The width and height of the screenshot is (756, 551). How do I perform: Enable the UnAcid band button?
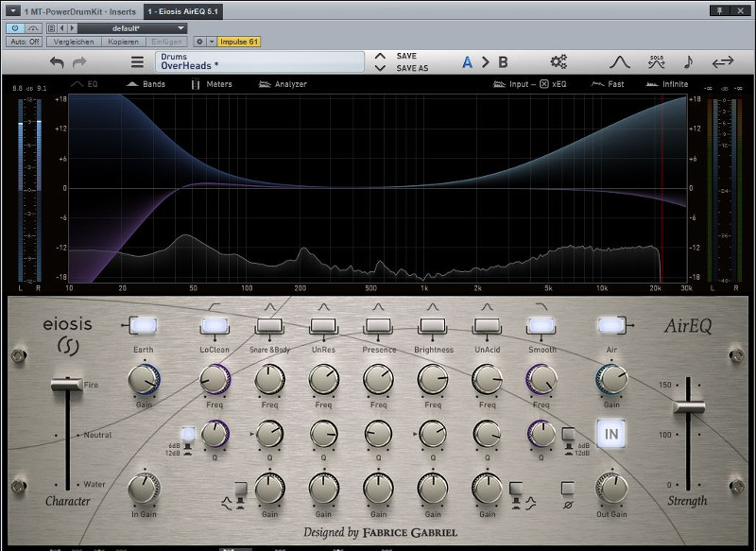(487, 325)
